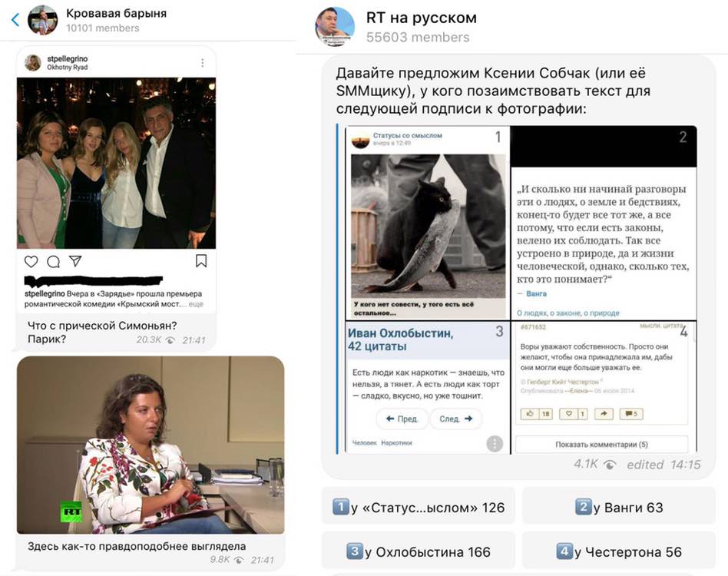Tap the comment bubble icon under the photo

[x=54, y=261]
